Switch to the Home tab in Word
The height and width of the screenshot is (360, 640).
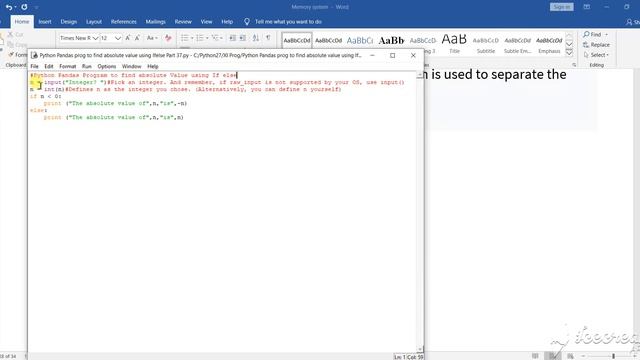[22, 22]
